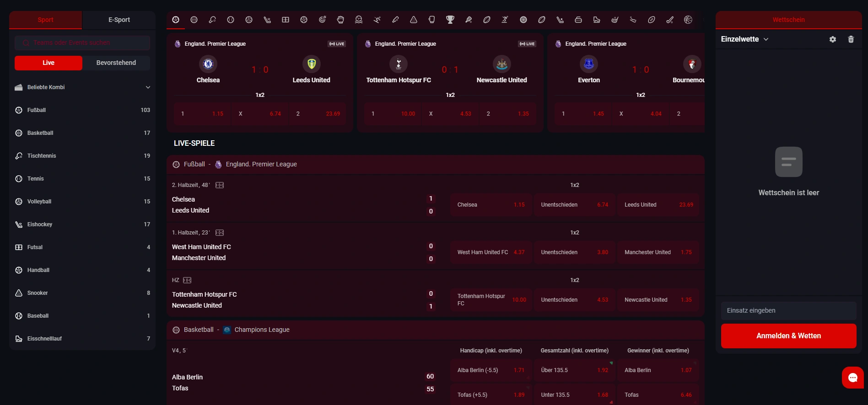Click the Newcastle United crest
This screenshot has width=868, height=405.
[502, 64]
